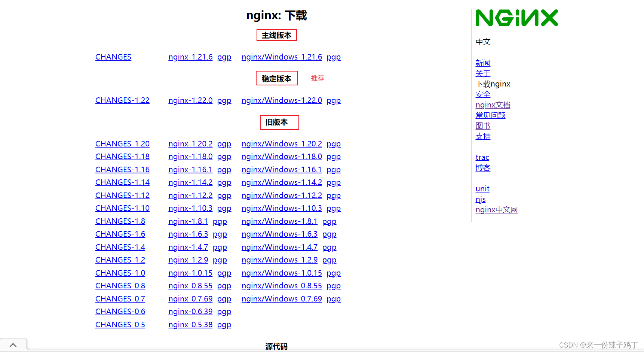This screenshot has width=644, height=352.
Task: Download nginx-1.14.2
Action: coord(190,182)
